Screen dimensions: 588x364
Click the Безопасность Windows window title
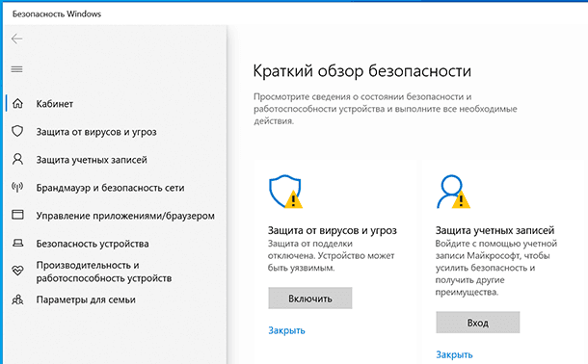point(57,13)
